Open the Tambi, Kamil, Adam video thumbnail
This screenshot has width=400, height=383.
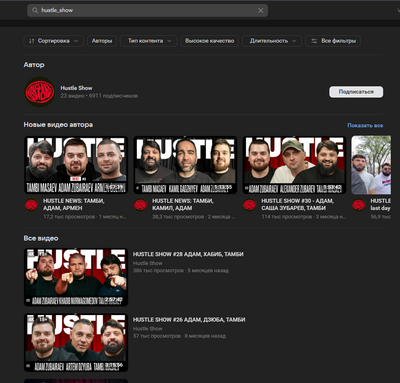click(185, 165)
